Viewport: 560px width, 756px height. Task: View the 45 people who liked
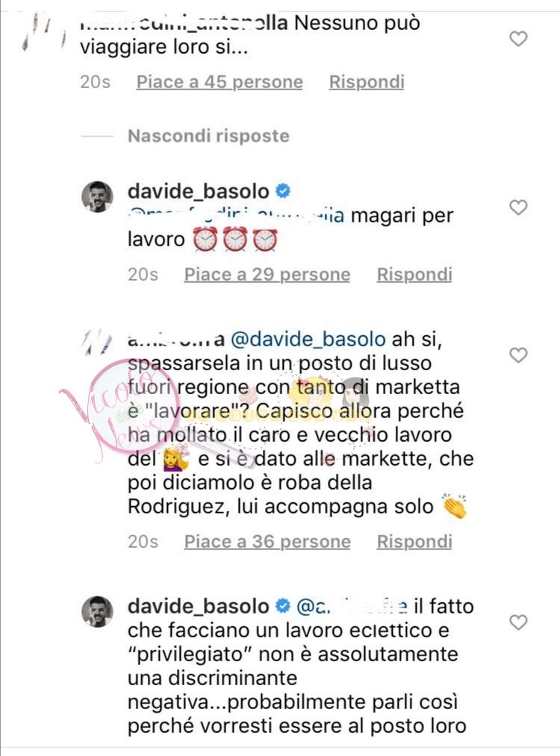(220, 82)
